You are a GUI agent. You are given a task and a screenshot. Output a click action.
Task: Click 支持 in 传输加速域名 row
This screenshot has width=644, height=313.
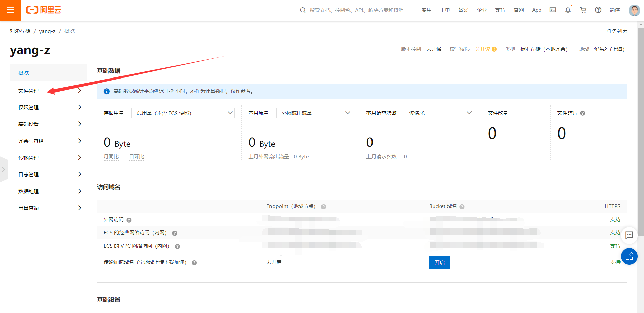[x=615, y=262]
